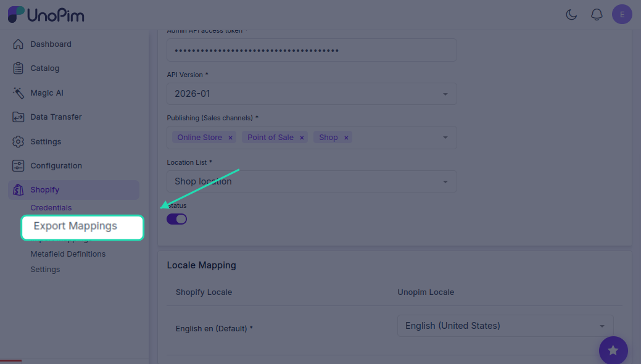641x364 pixels.
Task: Open Metafield Definitions submenu link
Action: click(68, 254)
